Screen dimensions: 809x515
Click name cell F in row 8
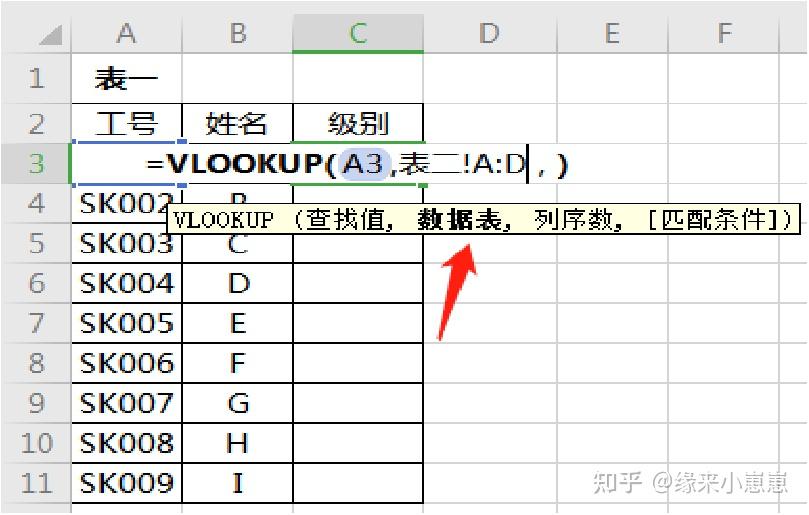pos(237,363)
